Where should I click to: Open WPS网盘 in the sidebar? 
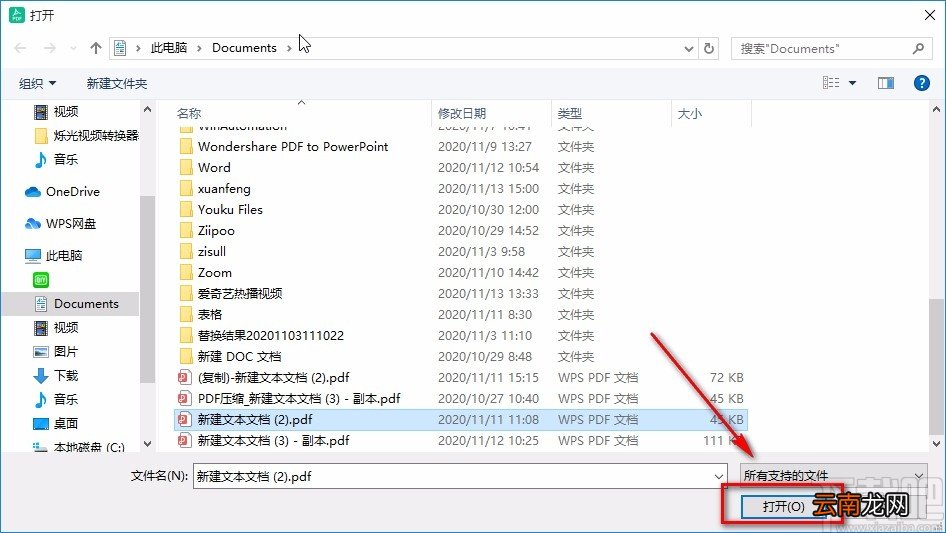point(60,223)
